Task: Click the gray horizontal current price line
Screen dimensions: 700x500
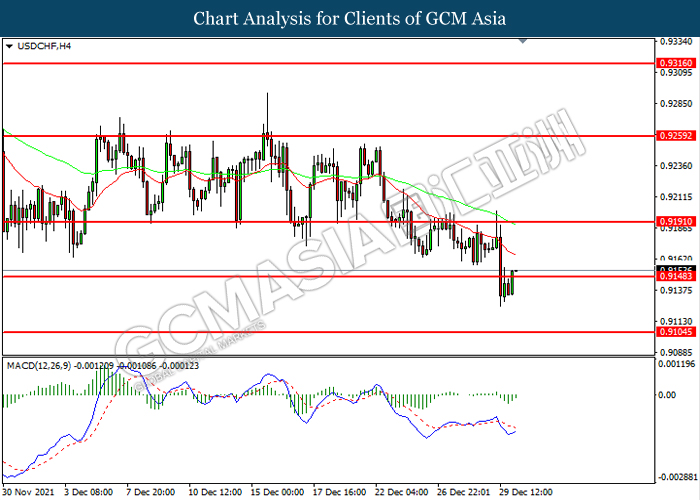Action: point(329,270)
